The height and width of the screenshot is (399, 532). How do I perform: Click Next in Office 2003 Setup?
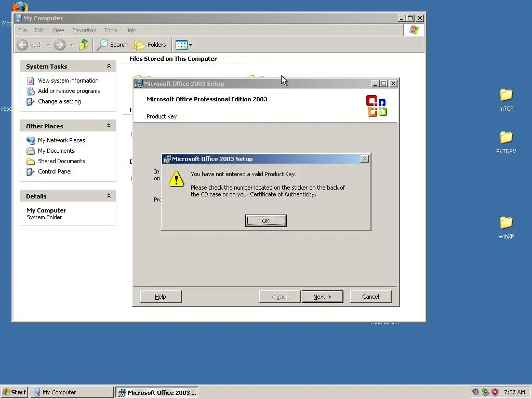[x=322, y=297]
